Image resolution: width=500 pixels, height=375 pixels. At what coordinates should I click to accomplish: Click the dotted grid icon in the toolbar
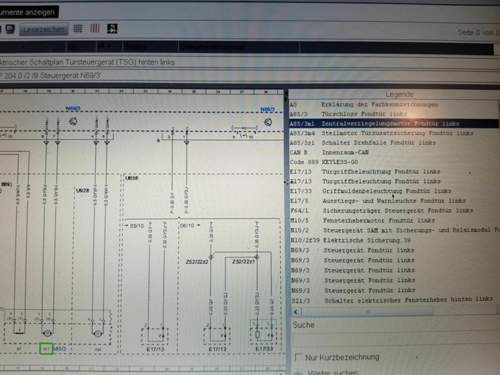pyautogui.click(x=78, y=28)
